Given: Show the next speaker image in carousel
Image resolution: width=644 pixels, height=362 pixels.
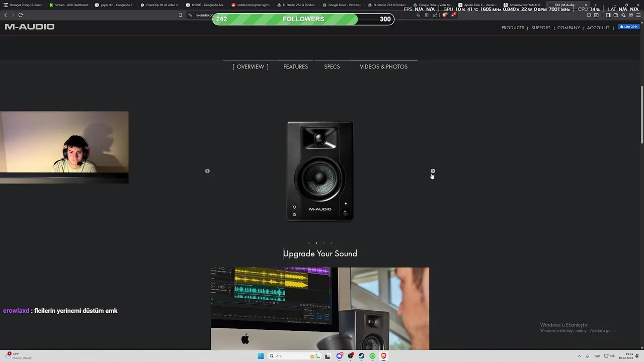Looking at the screenshot, I should tap(433, 171).
